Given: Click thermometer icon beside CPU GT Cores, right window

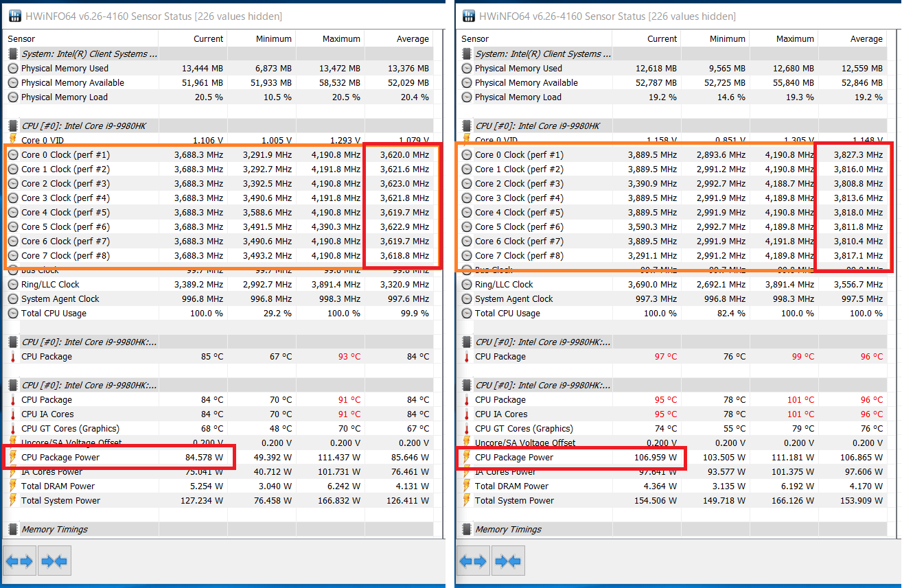Looking at the screenshot, I should 467,429.
